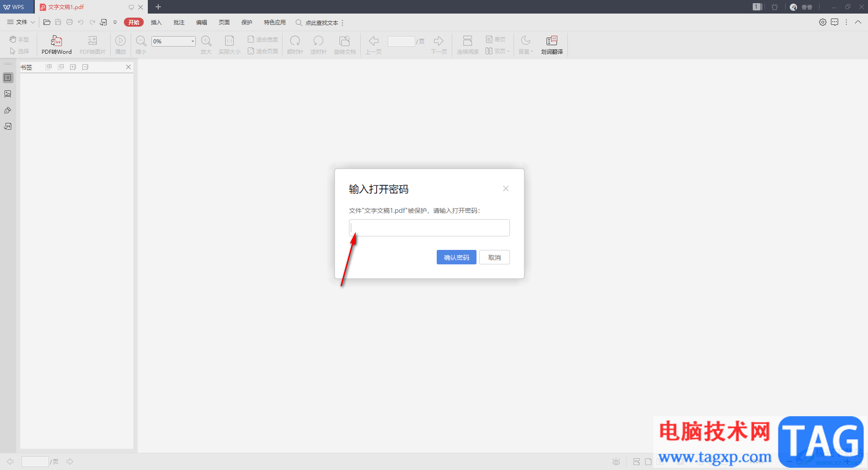Viewport: 868px width, 470px height.
Task: Open the more options vertical dots menu
Action: tap(846, 22)
